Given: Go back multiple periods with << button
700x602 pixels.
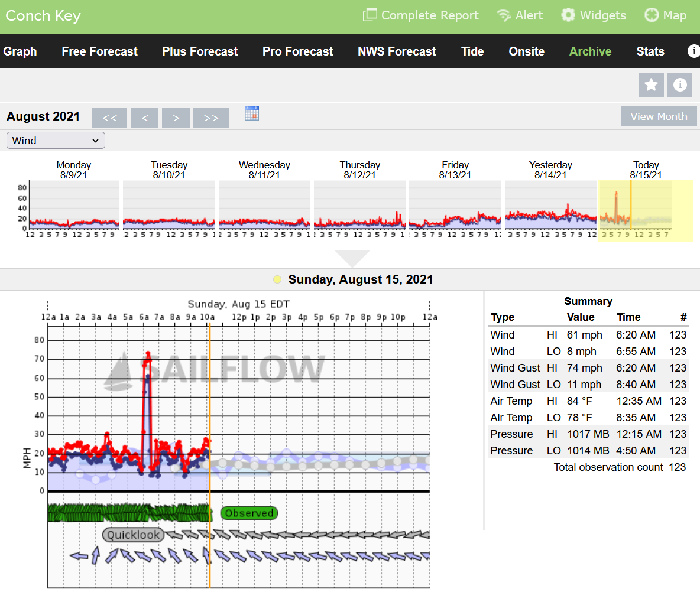Looking at the screenshot, I should (x=109, y=118).
